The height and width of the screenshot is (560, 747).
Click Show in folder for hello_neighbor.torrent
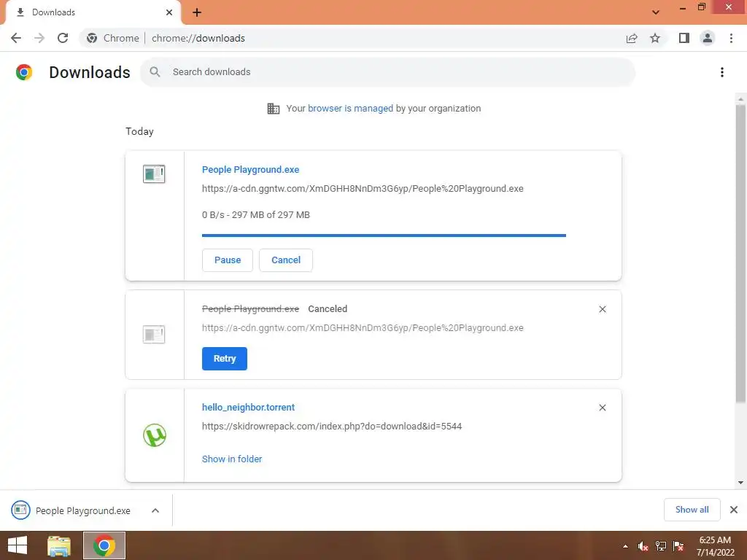point(232,459)
